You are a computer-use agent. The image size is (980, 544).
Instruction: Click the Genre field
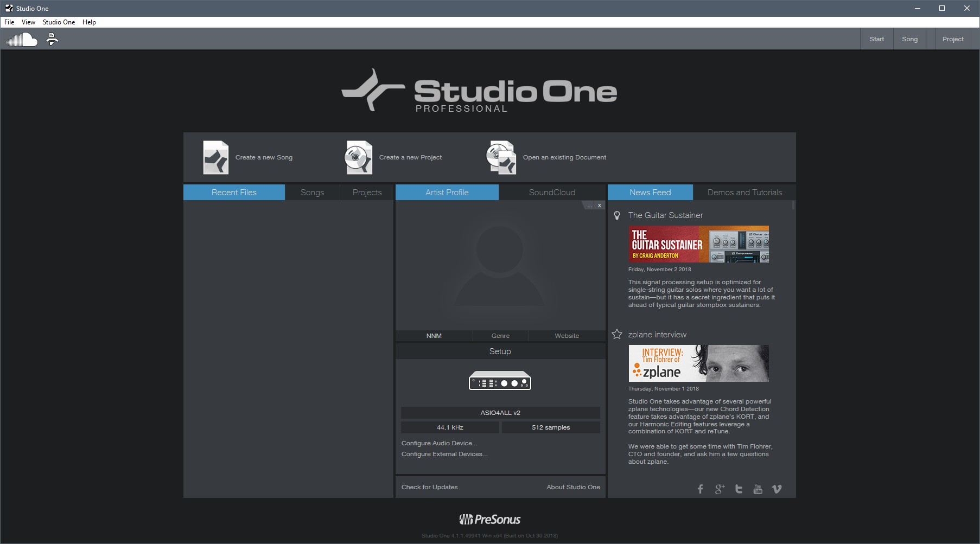point(500,336)
